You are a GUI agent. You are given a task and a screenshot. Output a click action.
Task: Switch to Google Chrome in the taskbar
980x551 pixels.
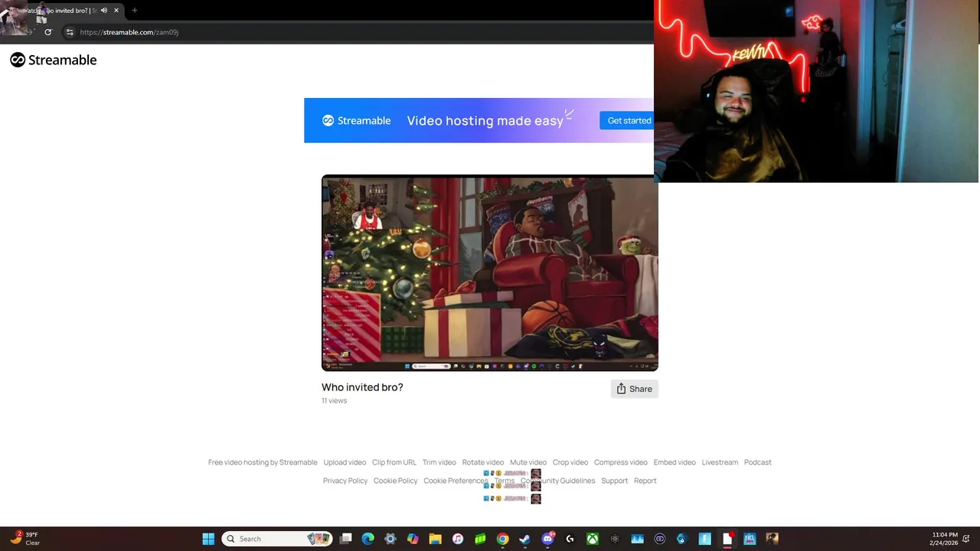click(x=502, y=539)
